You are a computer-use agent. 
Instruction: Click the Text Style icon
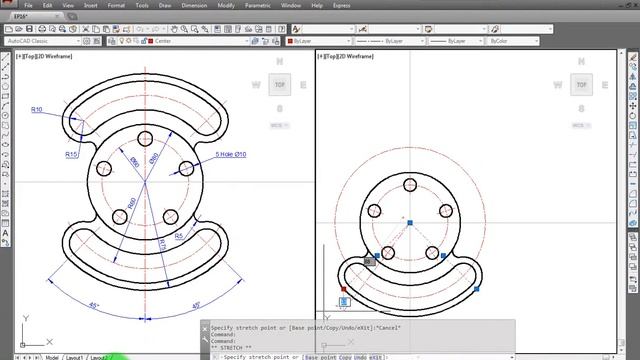click(296, 29)
